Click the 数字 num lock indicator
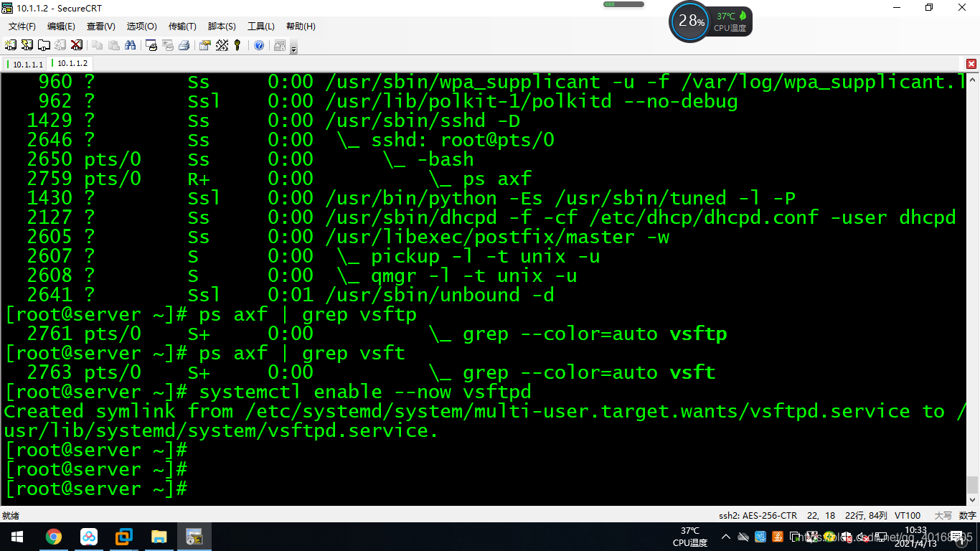980x551 pixels. tap(967, 515)
